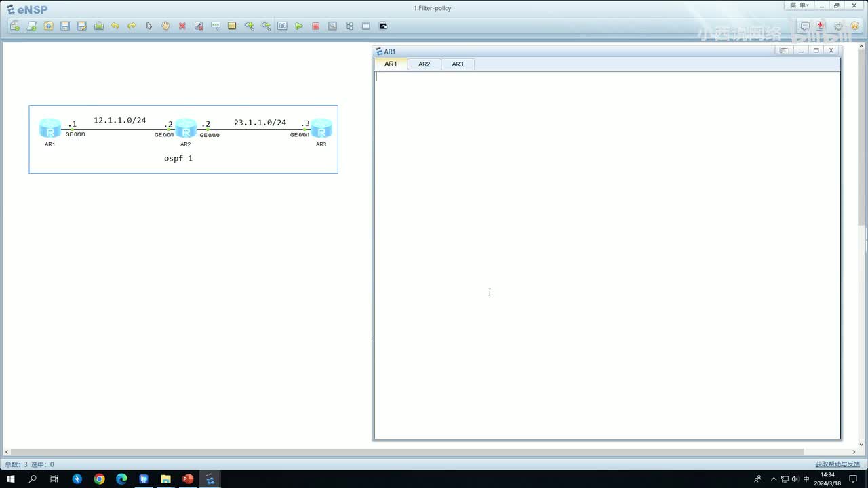Screen dimensions: 868x488
Task: Switch to the AR1 console tab
Action: coord(391,64)
